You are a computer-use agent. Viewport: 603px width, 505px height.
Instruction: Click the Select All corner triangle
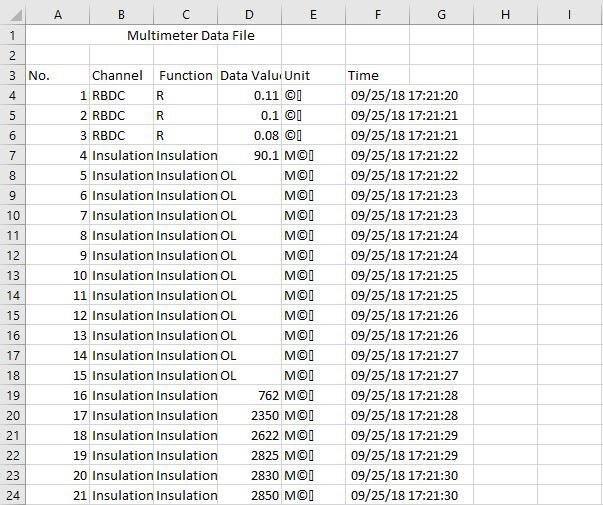(x=15, y=15)
